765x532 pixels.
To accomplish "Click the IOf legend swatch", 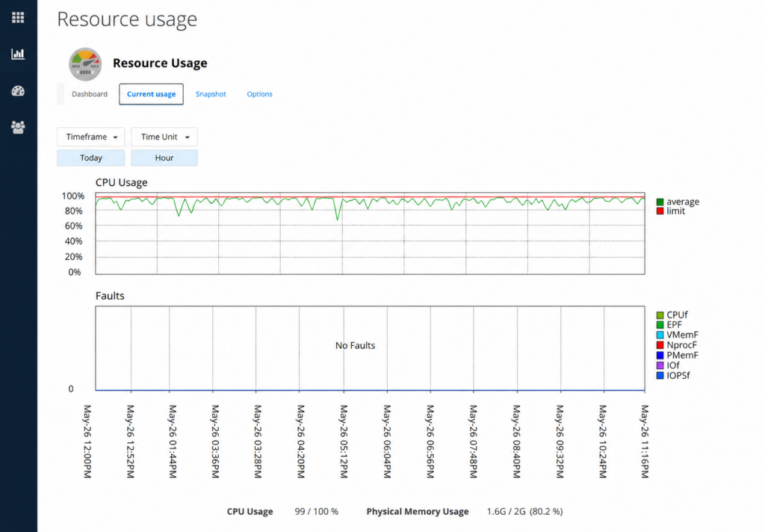I will click(660, 365).
